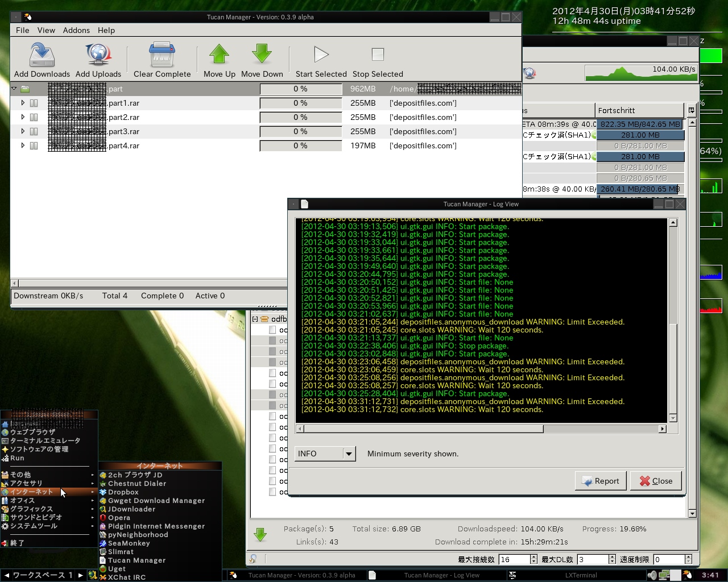Image resolution: width=728 pixels, height=582 pixels.
Task: Click the Add Uploads globe icon
Action: click(98, 55)
